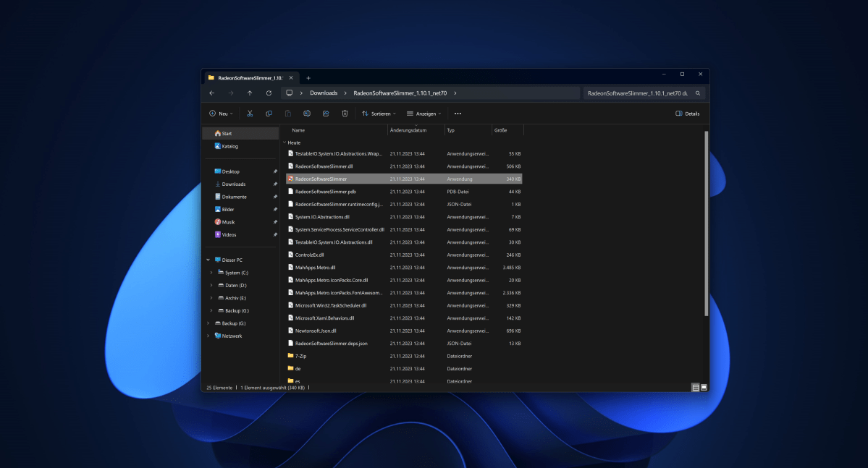Image resolution: width=868 pixels, height=468 pixels.
Task: Expand the Archiv (E:) drive node
Action: point(211,298)
